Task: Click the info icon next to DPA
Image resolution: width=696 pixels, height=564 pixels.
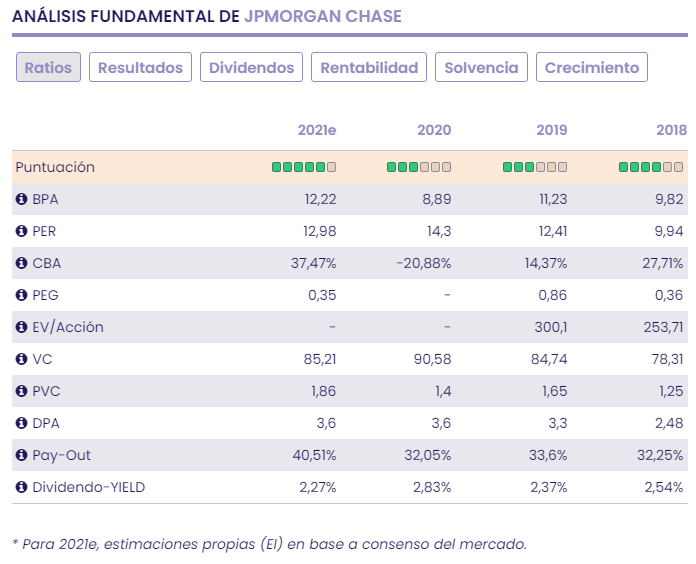Action: (x=21, y=423)
